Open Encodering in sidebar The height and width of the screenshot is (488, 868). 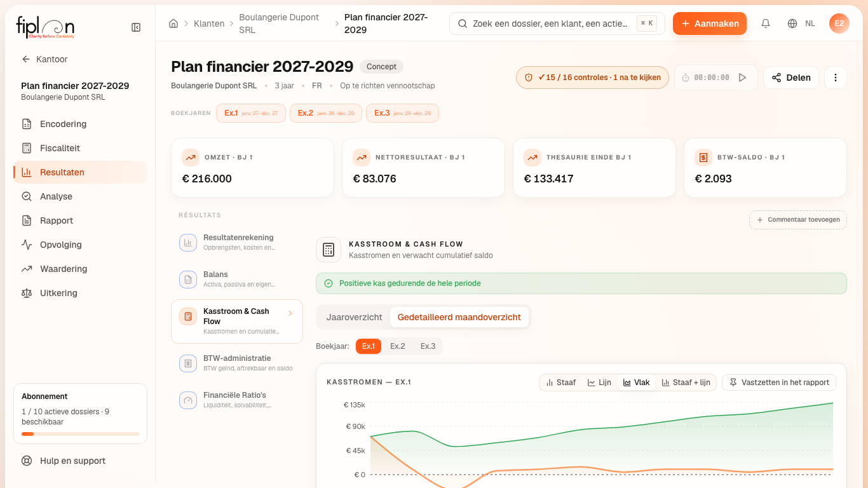(x=80, y=124)
